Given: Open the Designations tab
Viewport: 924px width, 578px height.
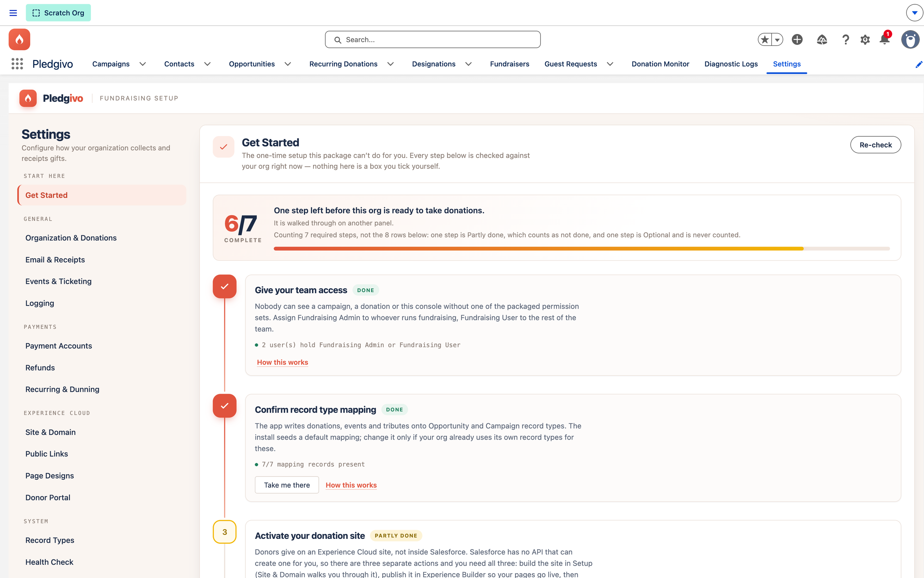Looking at the screenshot, I should coord(434,64).
